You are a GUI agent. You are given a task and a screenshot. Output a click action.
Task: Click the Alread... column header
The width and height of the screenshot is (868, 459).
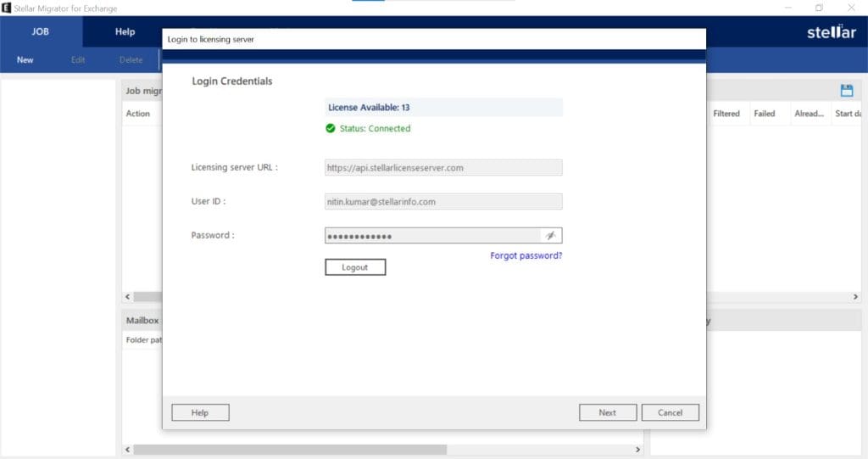pyautogui.click(x=809, y=114)
